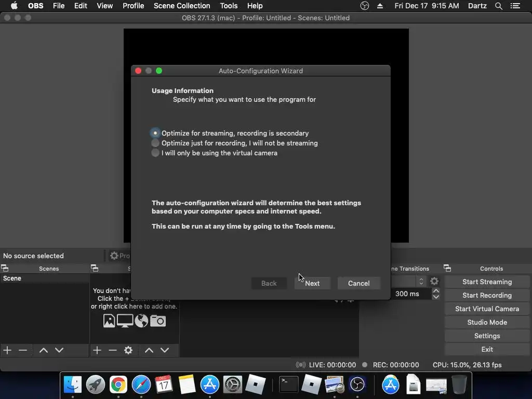Select the Scene item in Scenes list
The height and width of the screenshot is (399, 532).
(45, 278)
